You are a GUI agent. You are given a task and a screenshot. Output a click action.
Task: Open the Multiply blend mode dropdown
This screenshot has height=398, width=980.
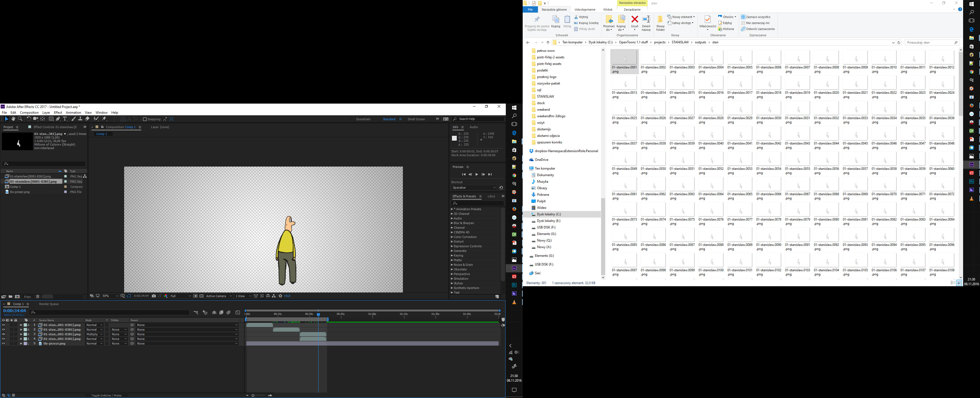tap(94, 334)
